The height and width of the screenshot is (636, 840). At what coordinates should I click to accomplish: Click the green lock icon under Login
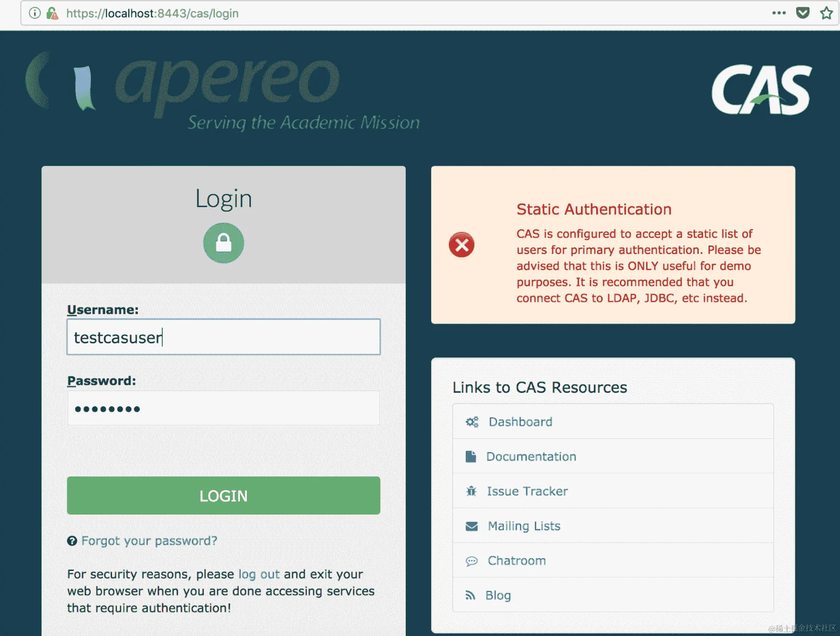(223, 243)
